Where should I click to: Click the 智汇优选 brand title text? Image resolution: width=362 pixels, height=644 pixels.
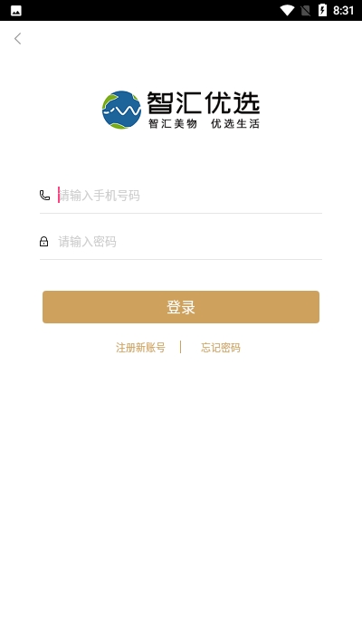coord(203,102)
